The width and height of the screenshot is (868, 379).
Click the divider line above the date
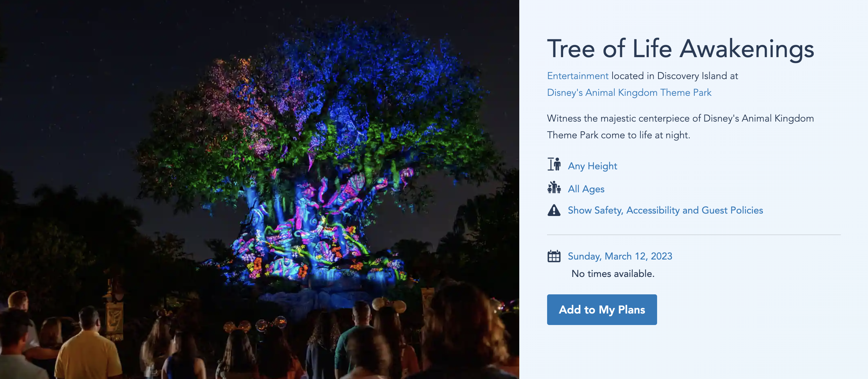point(694,235)
